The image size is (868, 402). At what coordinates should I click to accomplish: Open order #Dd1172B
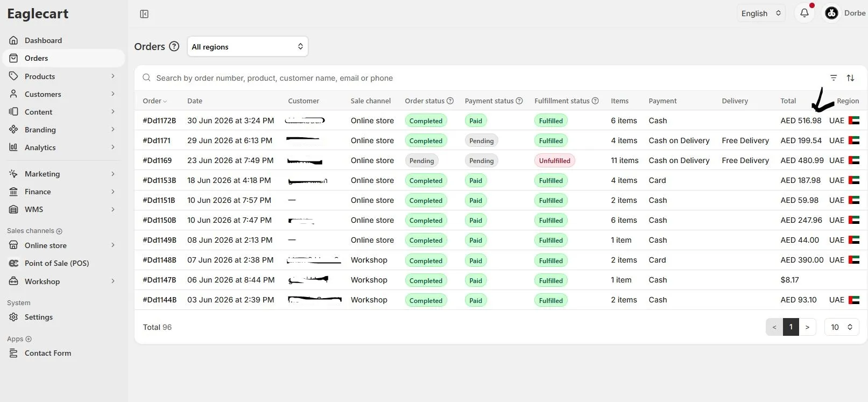tap(159, 121)
